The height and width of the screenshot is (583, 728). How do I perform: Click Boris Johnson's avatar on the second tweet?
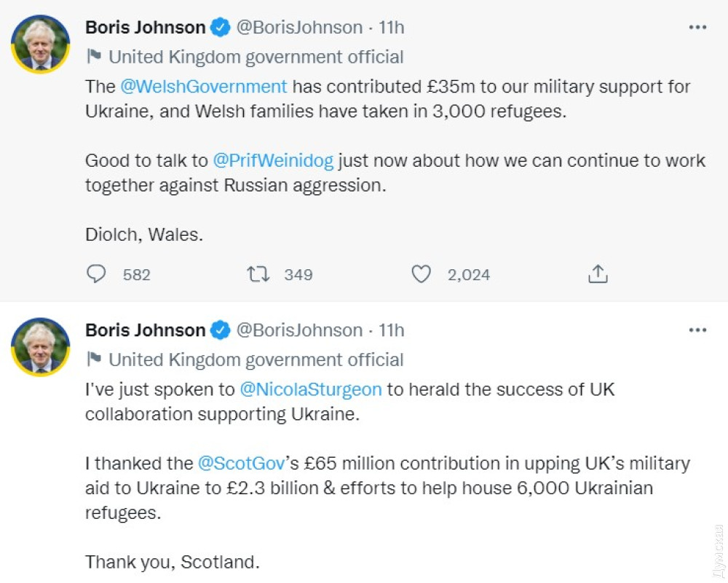coord(41,347)
